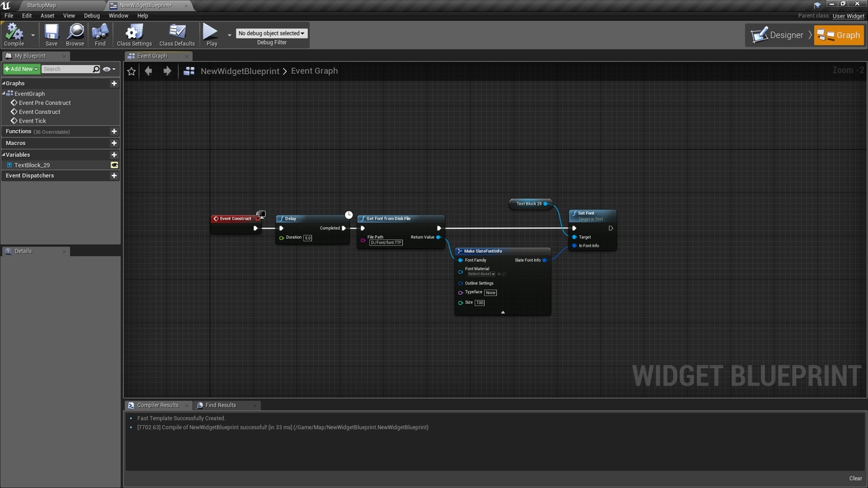The width and height of the screenshot is (868, 488).
Task: Browse to asset in Content Browser
Action: tap(75, 35)
